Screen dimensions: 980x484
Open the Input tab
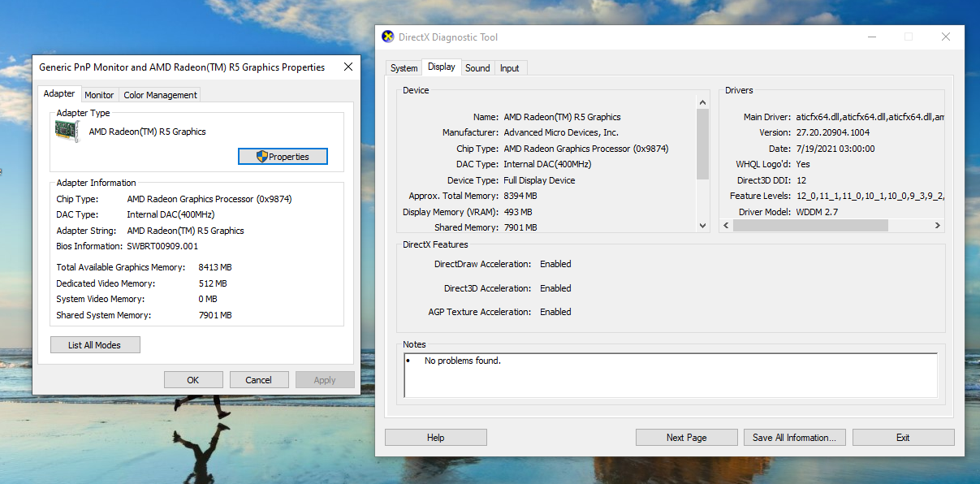(x=510, y=68)
